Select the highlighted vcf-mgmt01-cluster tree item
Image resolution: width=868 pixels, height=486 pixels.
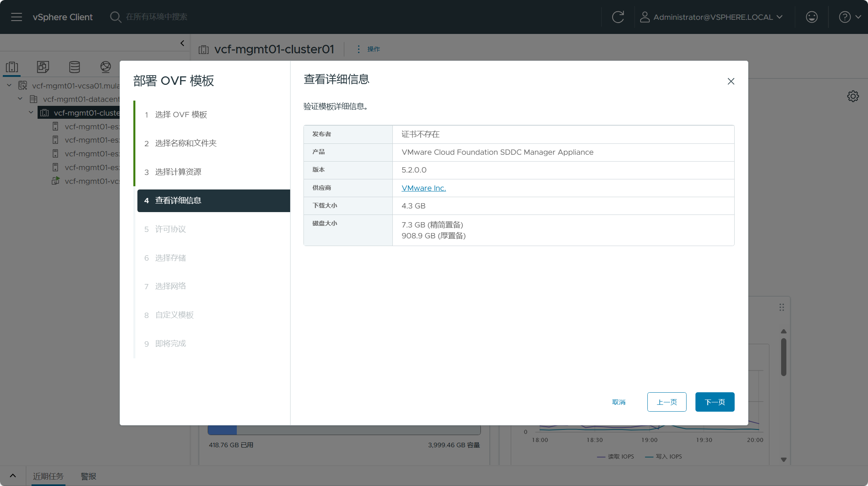pos(79,113)
